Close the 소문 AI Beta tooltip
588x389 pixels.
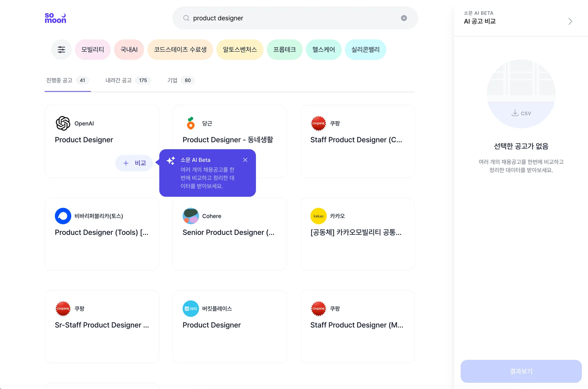pyautogui.click(x=245, y=160)
